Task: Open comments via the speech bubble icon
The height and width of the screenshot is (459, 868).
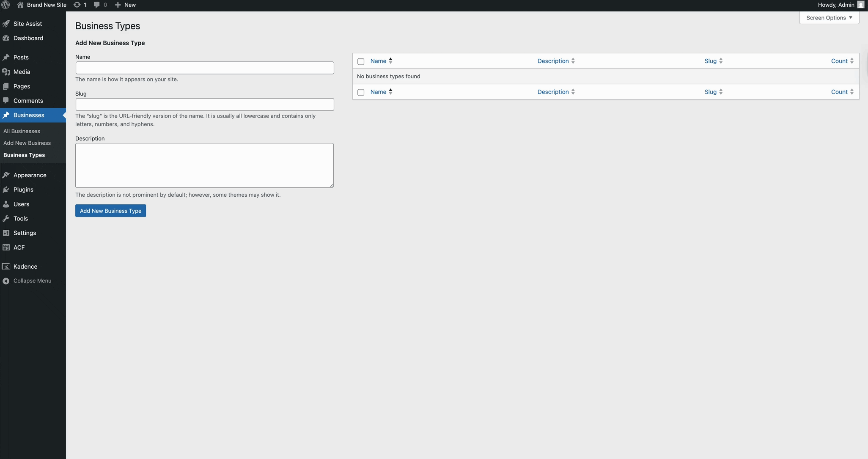Action: 97,5
